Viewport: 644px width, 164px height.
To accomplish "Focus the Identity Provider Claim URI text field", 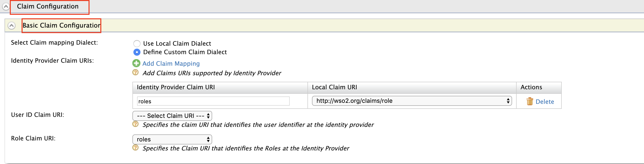I will coord(213,101).
